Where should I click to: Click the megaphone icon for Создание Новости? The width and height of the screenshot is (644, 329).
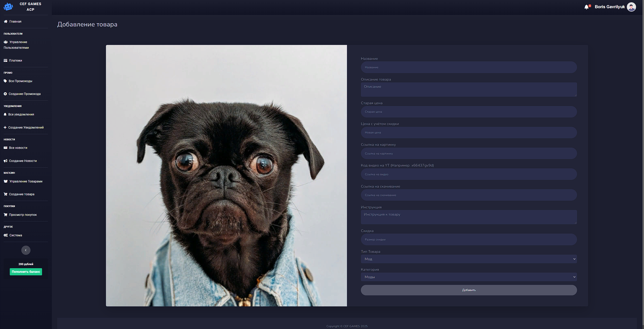[x=5, y=161]
